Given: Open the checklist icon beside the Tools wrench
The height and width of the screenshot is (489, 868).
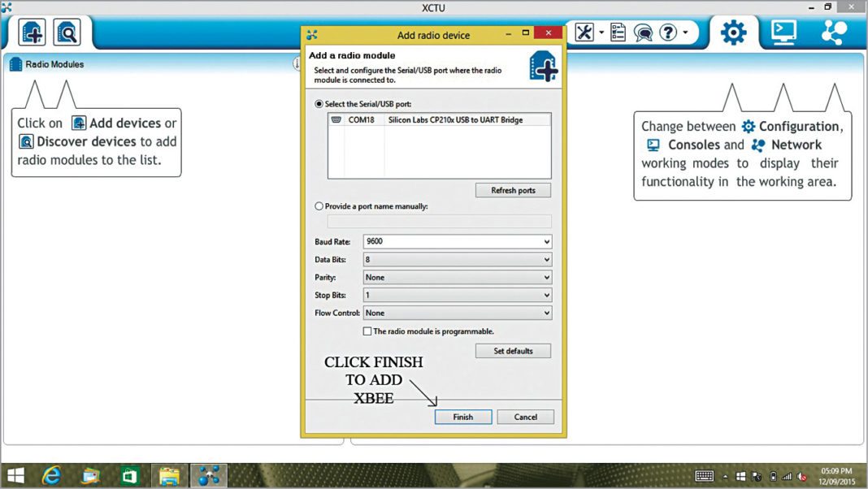Looking at the screenshot, I should pyautogui.click(x=618, y=32).
